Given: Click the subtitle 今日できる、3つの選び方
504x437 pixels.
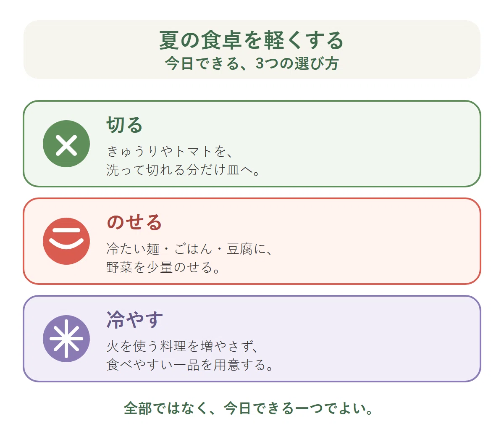Looking at the screenshot, I should coord(252,63).
